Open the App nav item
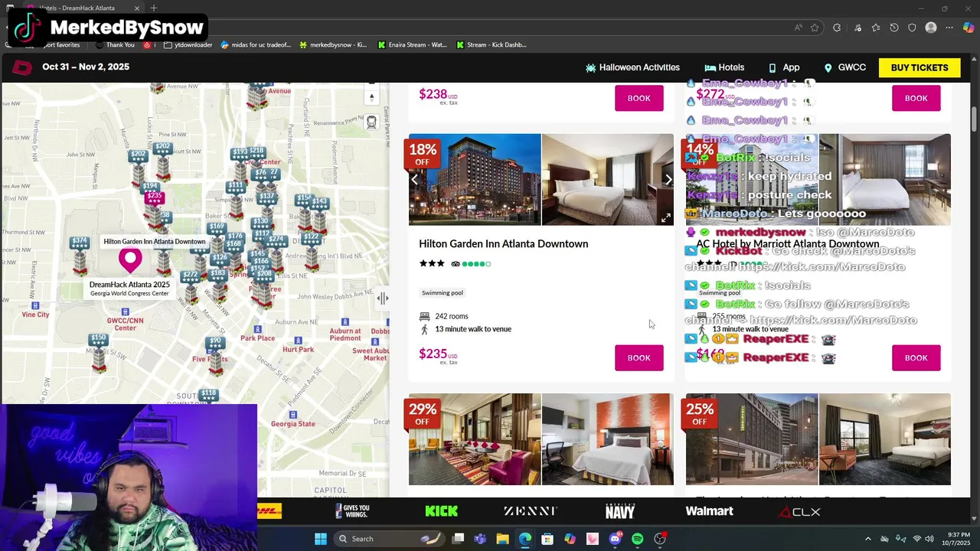 coord(784,67)
